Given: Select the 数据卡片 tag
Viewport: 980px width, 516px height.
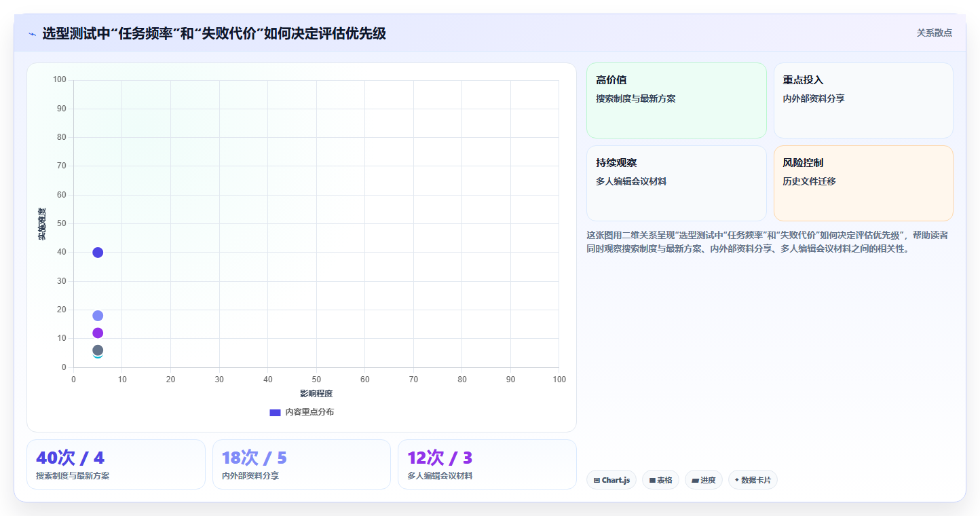Looking at the screenshot, I should click(753, 480).
